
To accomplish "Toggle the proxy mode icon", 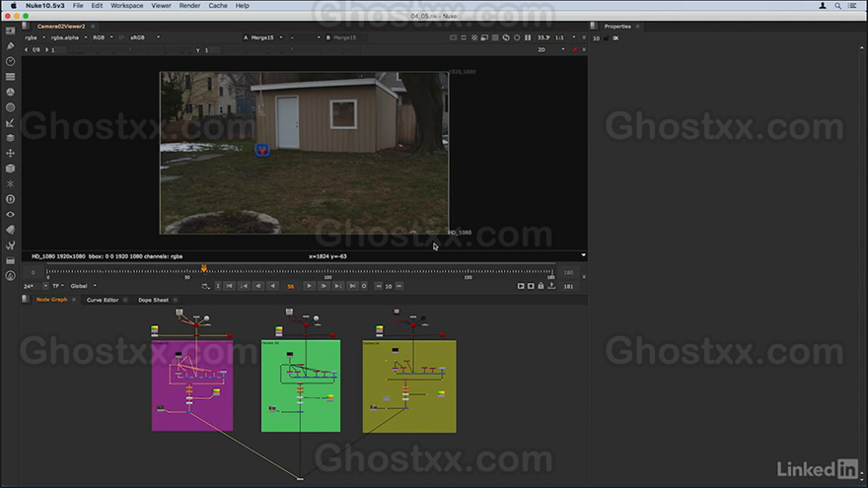I will coord(485,37).
